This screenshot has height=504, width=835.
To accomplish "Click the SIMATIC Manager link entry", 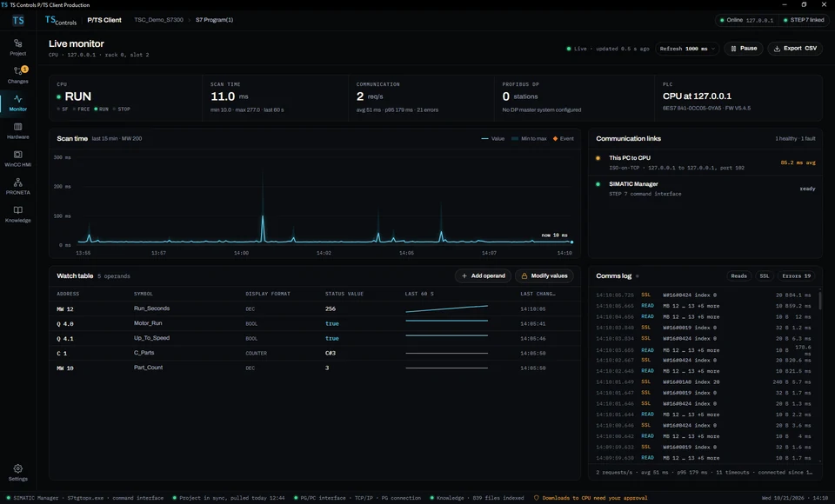I will (x=705, y=189).
